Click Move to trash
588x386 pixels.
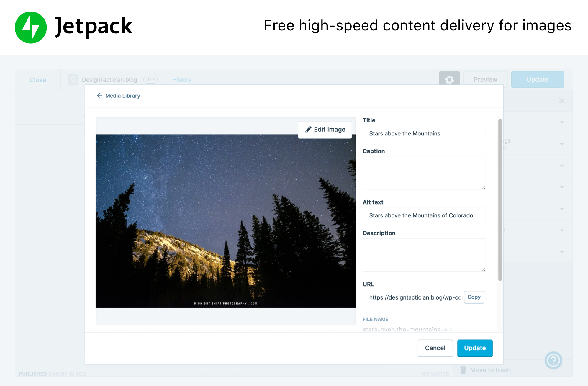click(x=485, y=370)
